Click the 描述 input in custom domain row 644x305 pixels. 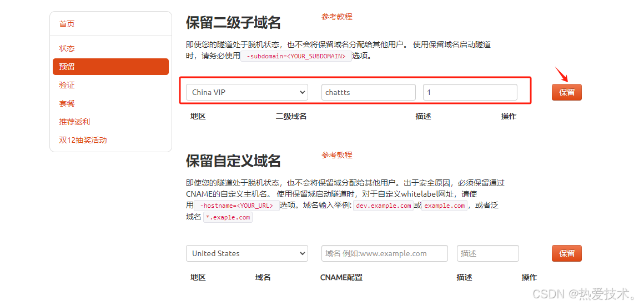(x=488, y=254)
